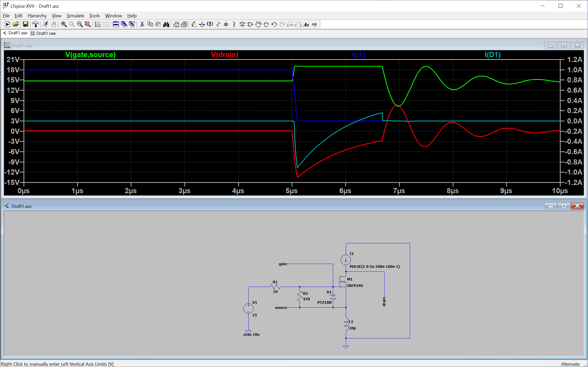Add text with the Aa icon
This screenshot has height=367, width=588.
click(306, 24)
